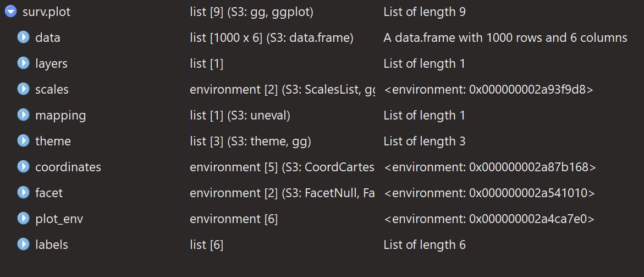Click the data.frame type description for data
The height and width of the screenshot is (277, 644).
tap(271, 38)
